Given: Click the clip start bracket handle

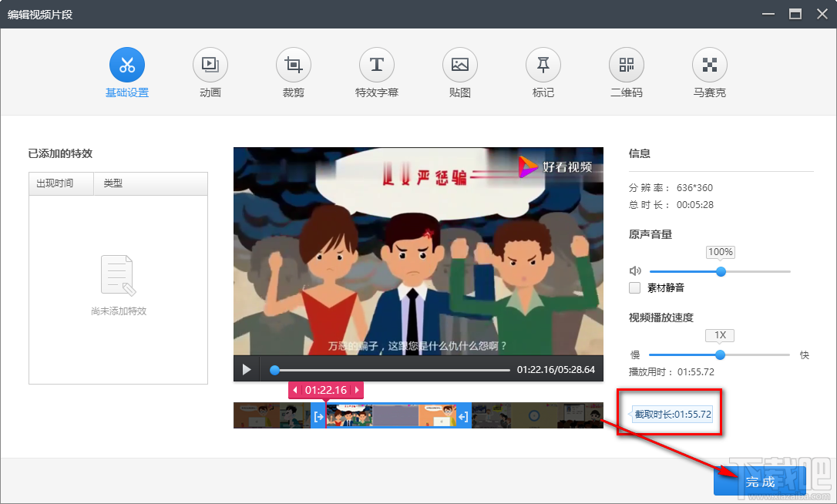Looking at the screenshot, I should 318,416.
